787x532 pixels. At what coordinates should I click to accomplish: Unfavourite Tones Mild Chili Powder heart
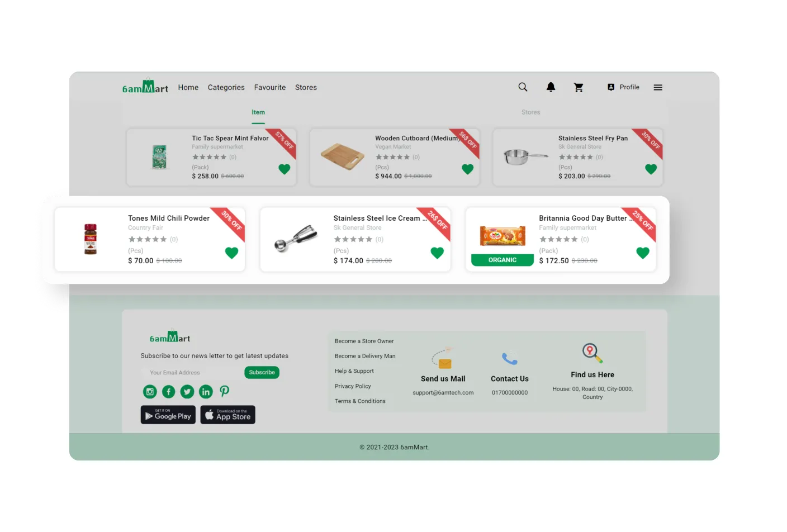click(x=231, y=253)
